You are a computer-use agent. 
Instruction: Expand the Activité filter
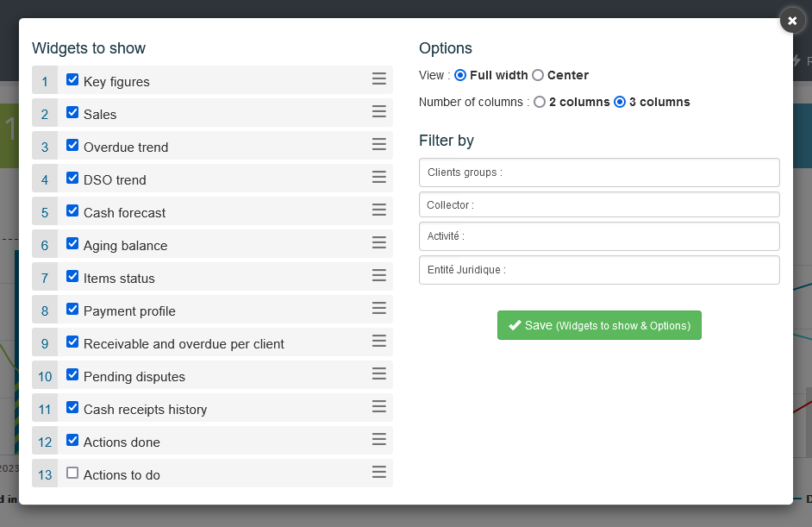[x=599, y=236]
